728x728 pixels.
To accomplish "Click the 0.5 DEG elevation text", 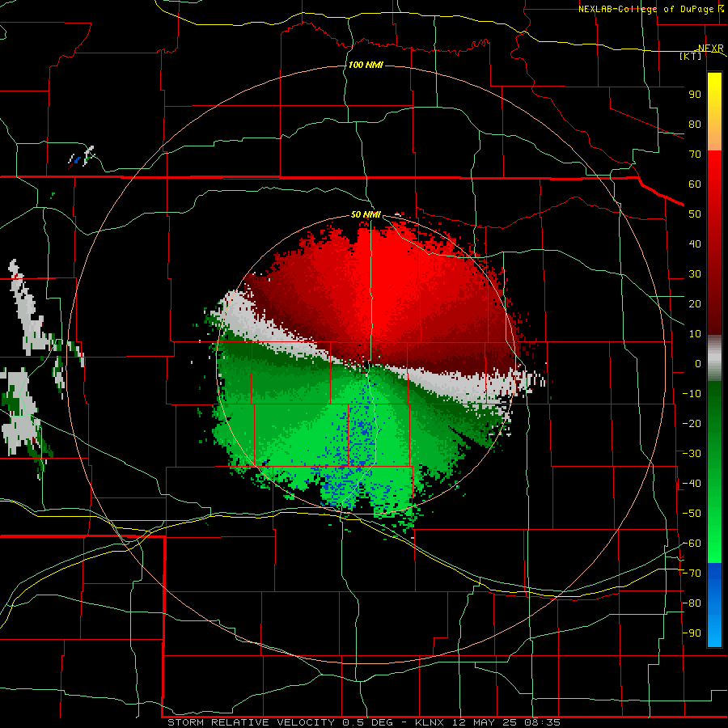I will (x=368, y=722).
